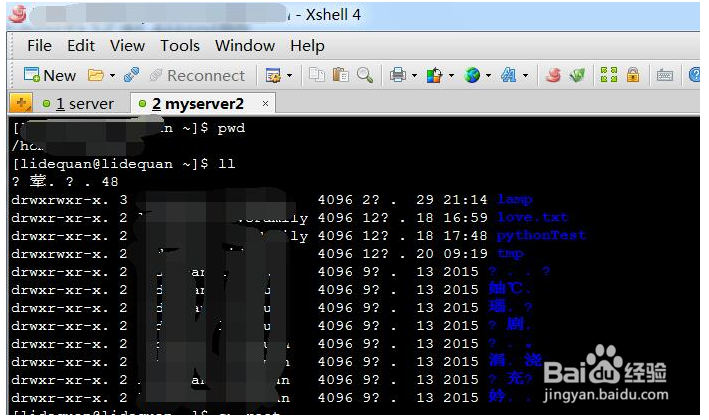Switch to the 1 server tab

tap(78, 104)
